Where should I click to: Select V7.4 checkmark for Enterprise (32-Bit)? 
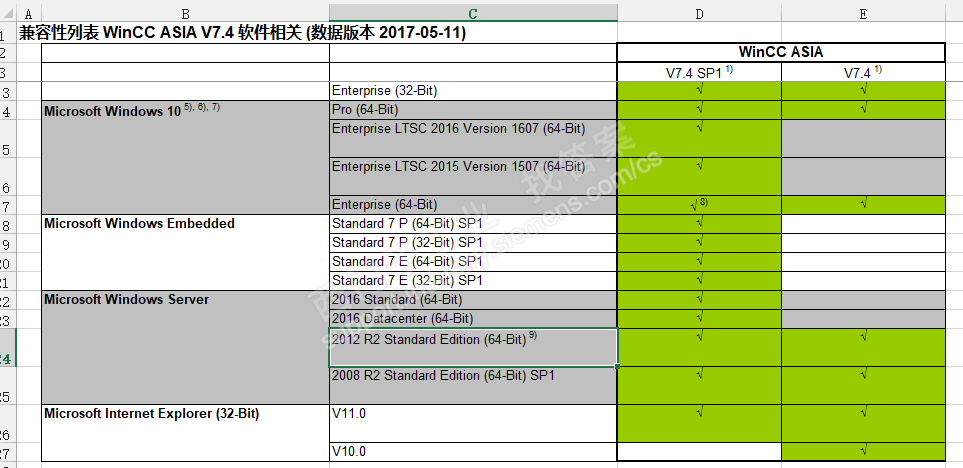pos(863,91)
